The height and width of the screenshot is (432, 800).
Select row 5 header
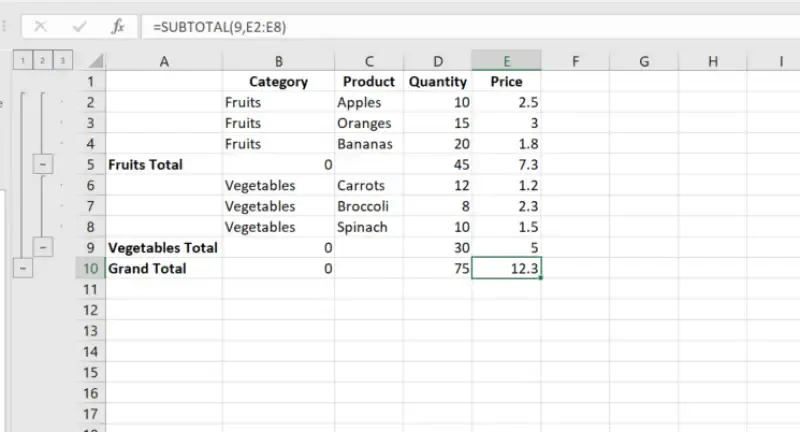pos(92,165)
